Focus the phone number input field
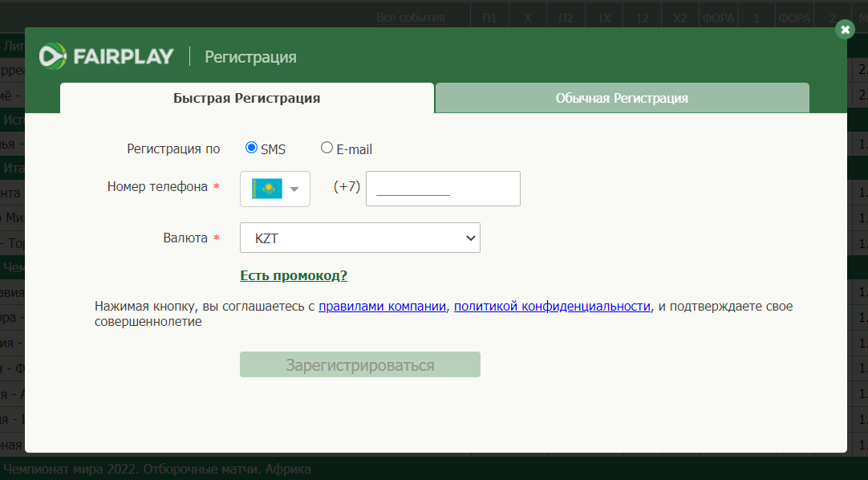 click(x=443, y=189)
